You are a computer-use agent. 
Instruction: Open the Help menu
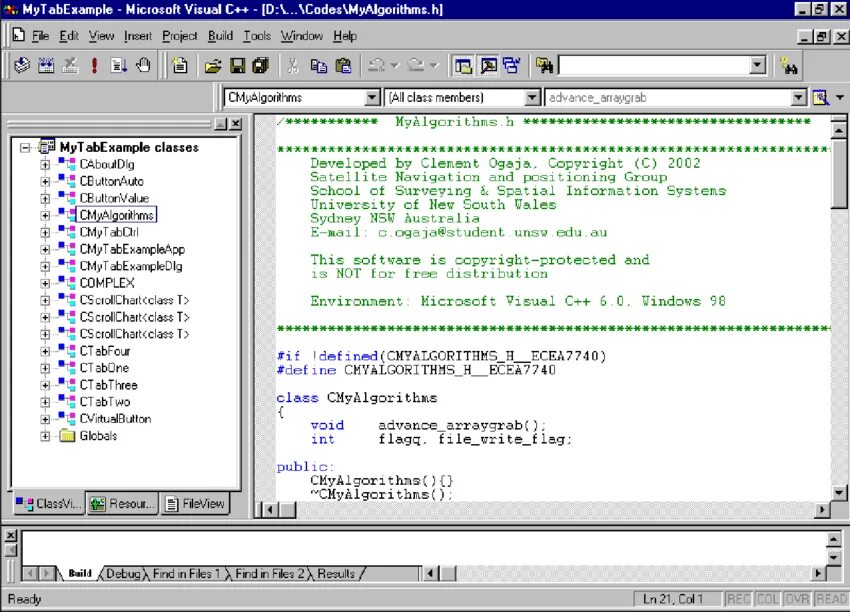pos(345,36)
